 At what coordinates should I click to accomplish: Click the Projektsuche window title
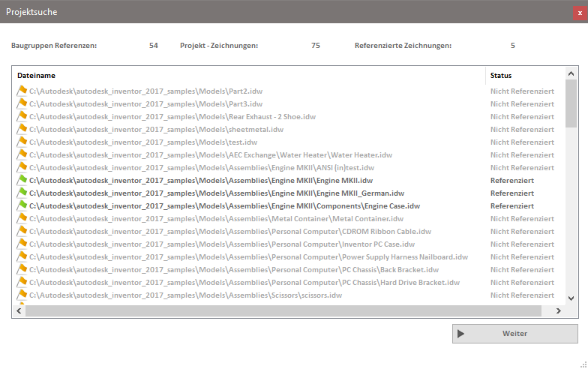click(31, 12)
